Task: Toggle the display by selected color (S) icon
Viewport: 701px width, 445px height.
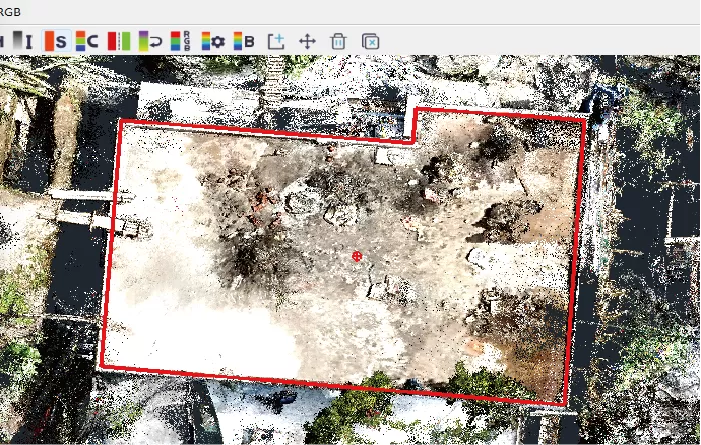Action: (56, 41)
